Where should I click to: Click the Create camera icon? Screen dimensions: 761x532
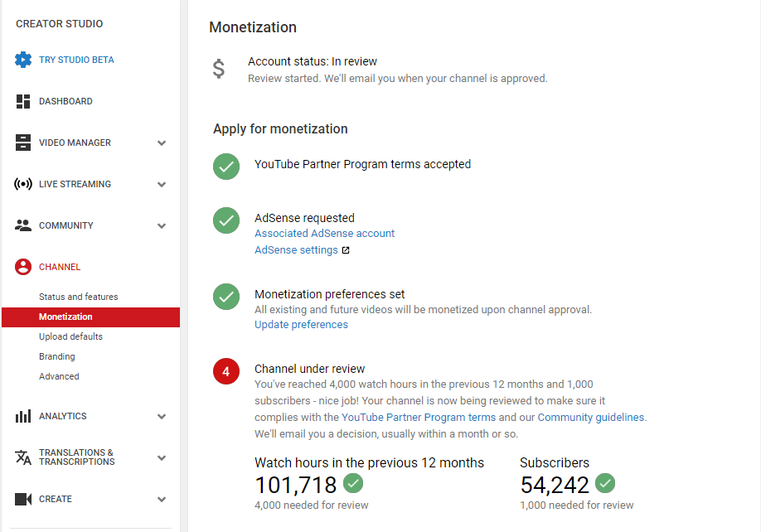pyautogui.click(x=23, y=499)
